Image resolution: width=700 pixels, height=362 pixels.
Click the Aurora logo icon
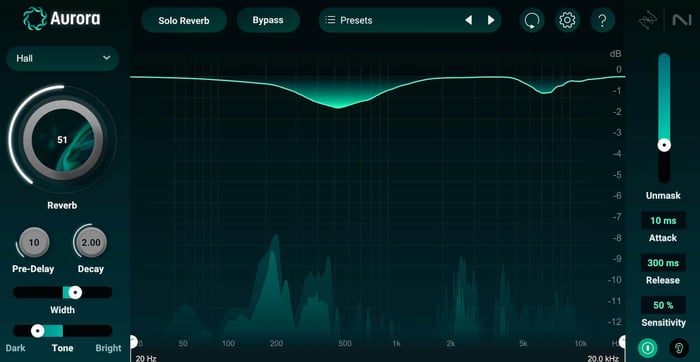pos(35,19)
